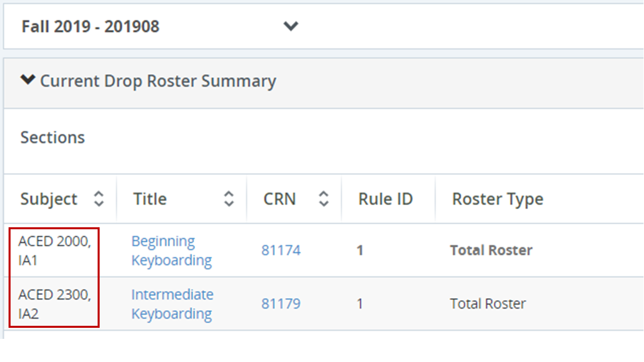Click the bold Total Roster cell
The image size is (644, 362).
491,250
